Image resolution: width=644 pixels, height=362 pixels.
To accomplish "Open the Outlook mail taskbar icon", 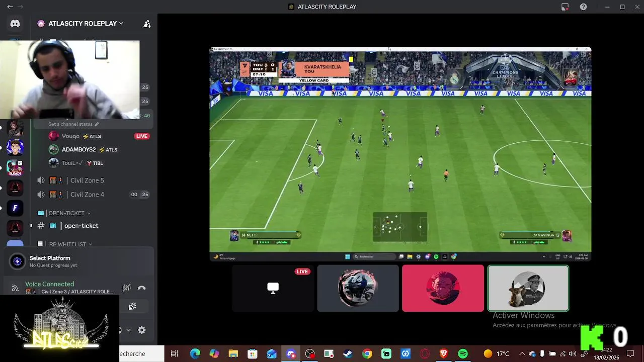I will click(x=271, y=354).
